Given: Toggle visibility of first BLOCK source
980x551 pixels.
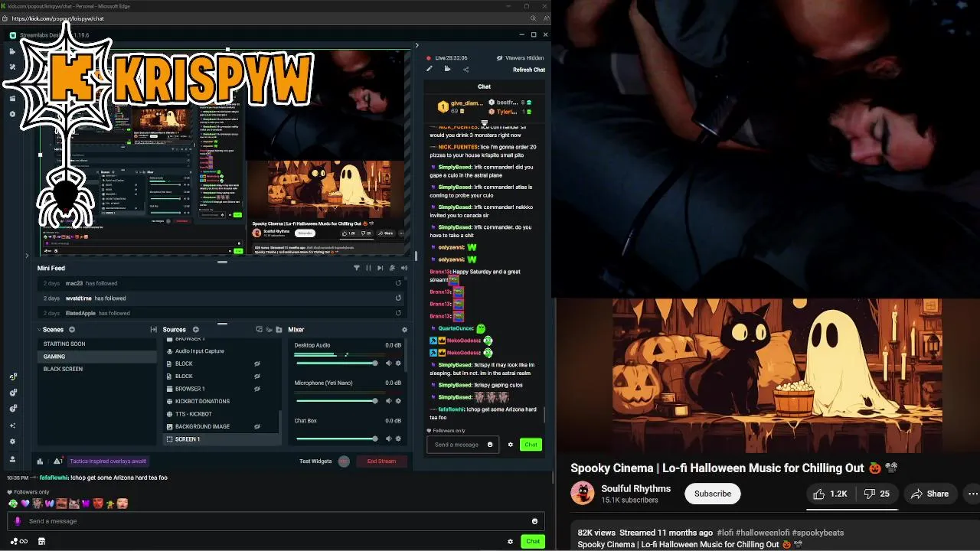Looking at the screenshot, I should click(x=257, y=364).
